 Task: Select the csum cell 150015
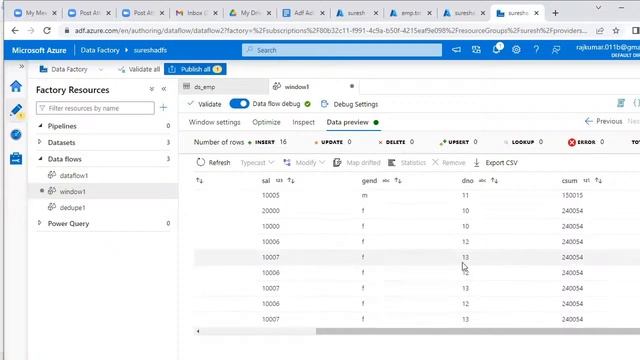572,196
